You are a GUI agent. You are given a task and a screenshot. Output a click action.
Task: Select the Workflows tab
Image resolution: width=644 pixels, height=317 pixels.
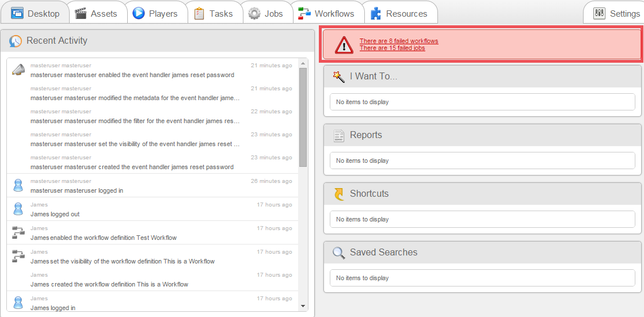click(326, 13)
